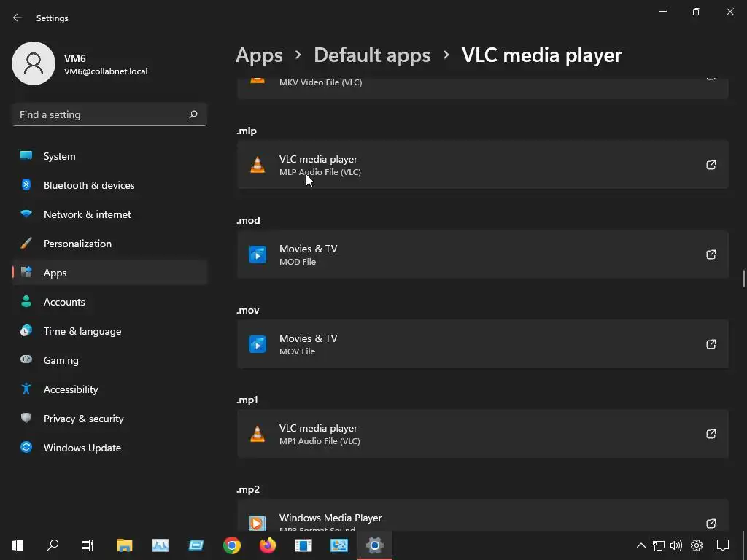Open Bluetooth & devices settings
Screen dimensions: 747x560
(109, 185)
